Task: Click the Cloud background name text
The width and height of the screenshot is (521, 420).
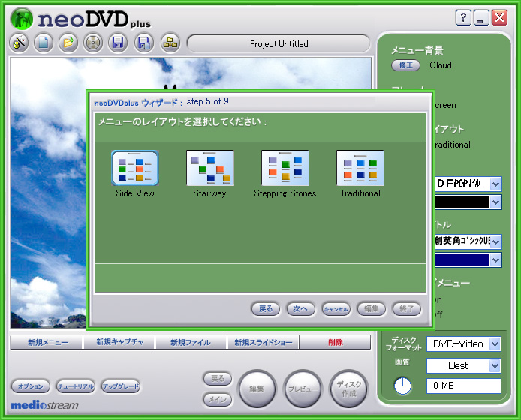Action: pos(440,65)
